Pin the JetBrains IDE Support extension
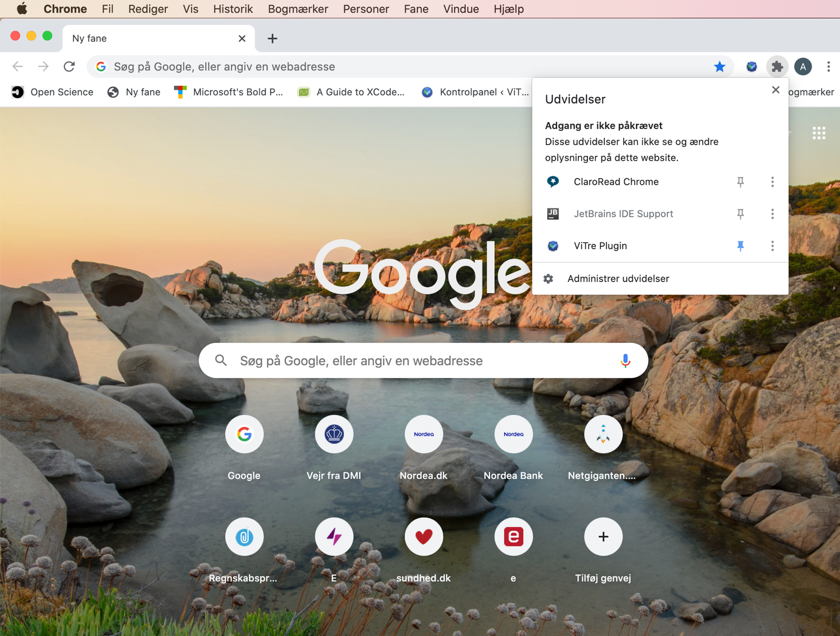 [x=740, y=214]
